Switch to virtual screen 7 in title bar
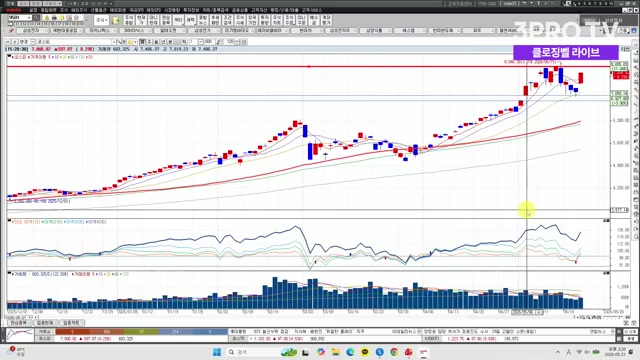The height and width of the screenshot is (360, 640). [x=595, y=3]
